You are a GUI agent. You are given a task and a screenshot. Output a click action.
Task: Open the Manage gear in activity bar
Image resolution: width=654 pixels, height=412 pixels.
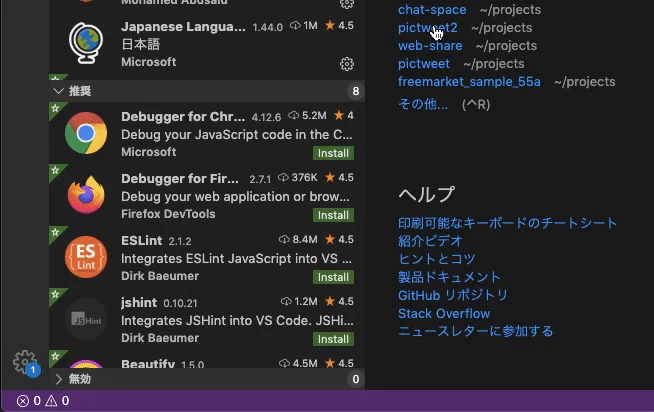point(25,362)
